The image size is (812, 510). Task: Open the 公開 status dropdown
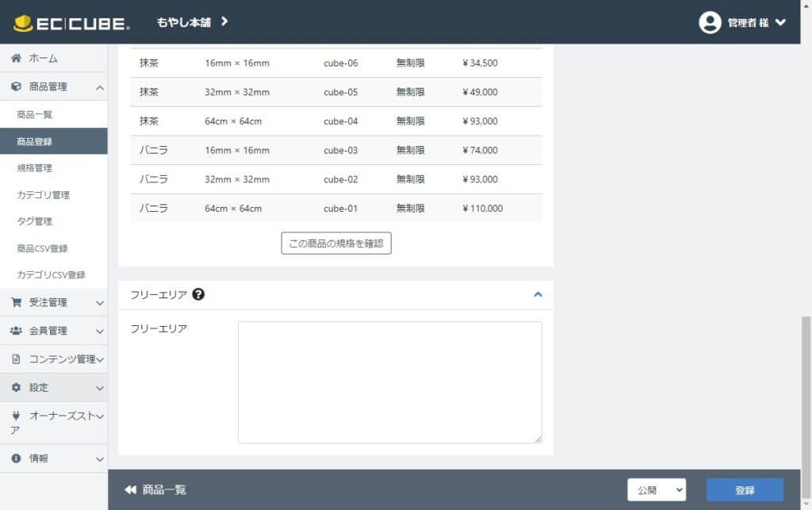(x=656, y=490)
